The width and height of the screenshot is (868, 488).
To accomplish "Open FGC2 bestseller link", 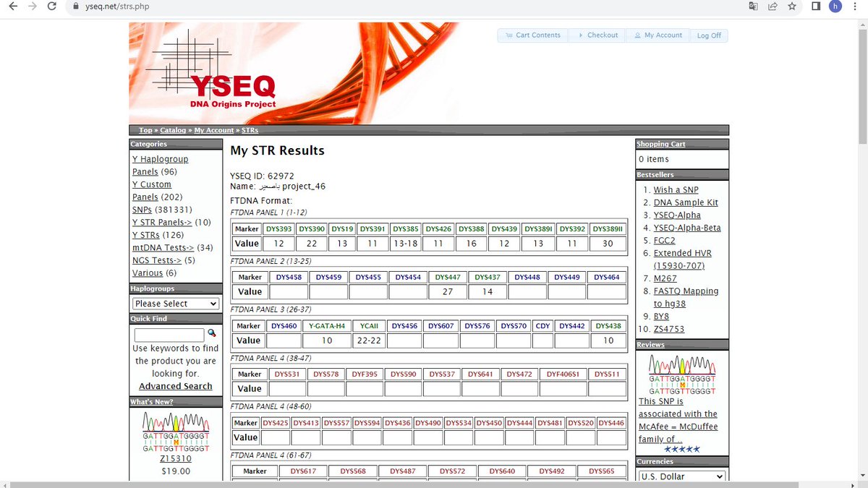I will (664, 240).
